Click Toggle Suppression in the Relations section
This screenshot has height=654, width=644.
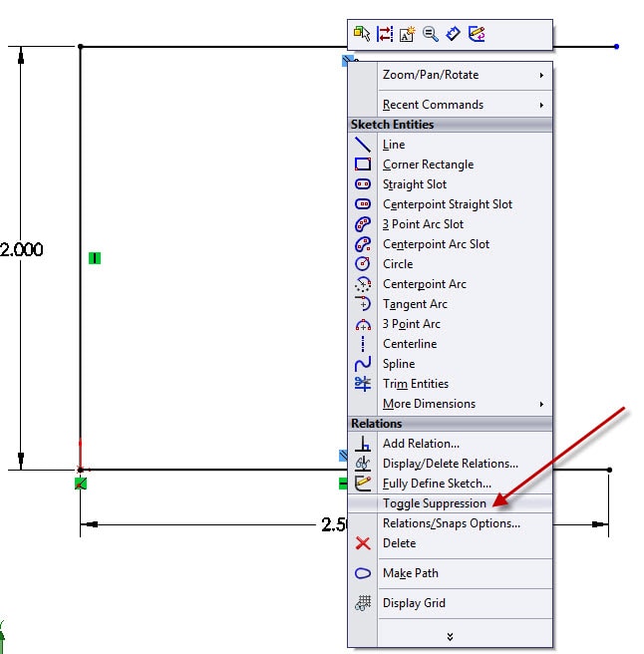(434, 503)
